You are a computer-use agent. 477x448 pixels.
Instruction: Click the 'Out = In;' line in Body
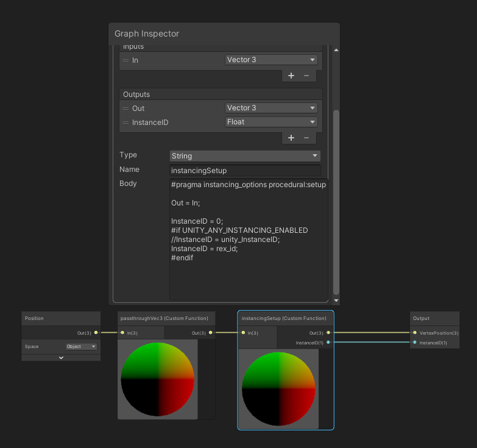click(186, 203)
